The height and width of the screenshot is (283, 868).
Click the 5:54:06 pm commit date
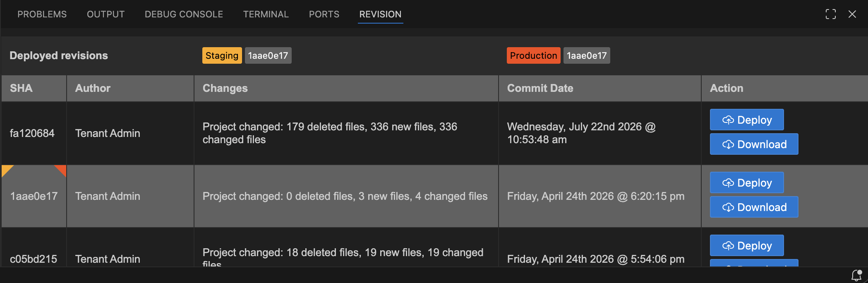[596, 259]
